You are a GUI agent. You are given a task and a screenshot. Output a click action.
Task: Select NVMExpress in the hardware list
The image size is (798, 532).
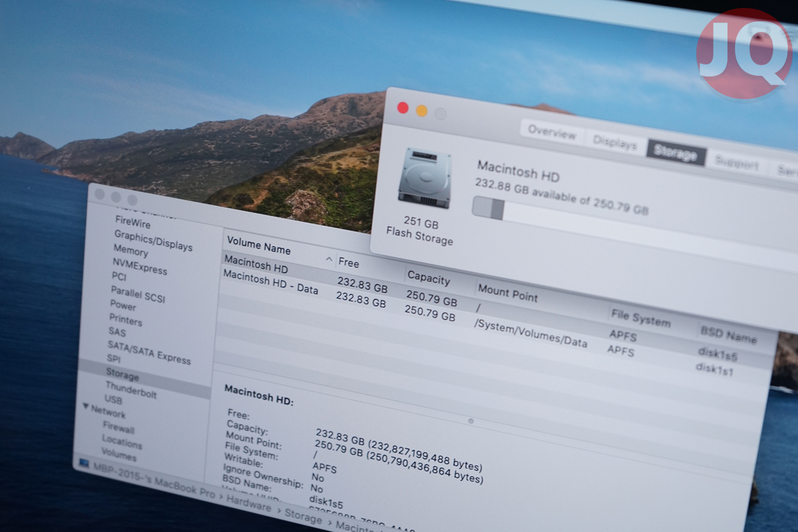140,266
